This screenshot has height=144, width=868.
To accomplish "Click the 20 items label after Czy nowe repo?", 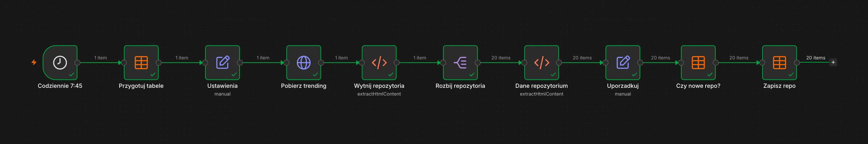I will pos(739,58).
